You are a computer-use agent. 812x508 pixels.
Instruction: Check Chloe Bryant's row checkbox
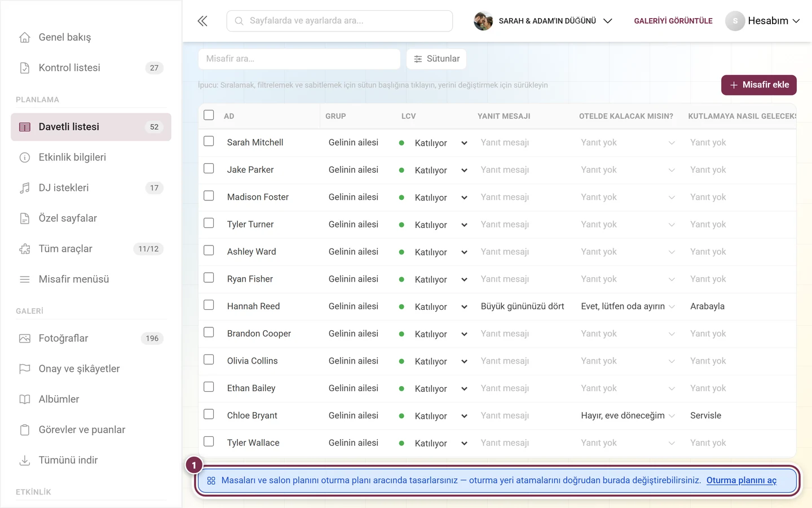(x=209, y=414)
